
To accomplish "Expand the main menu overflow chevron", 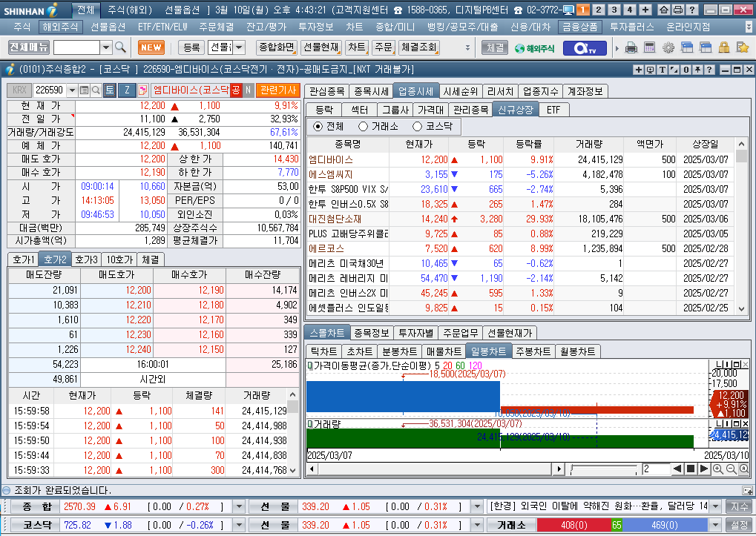I will 749,27.
